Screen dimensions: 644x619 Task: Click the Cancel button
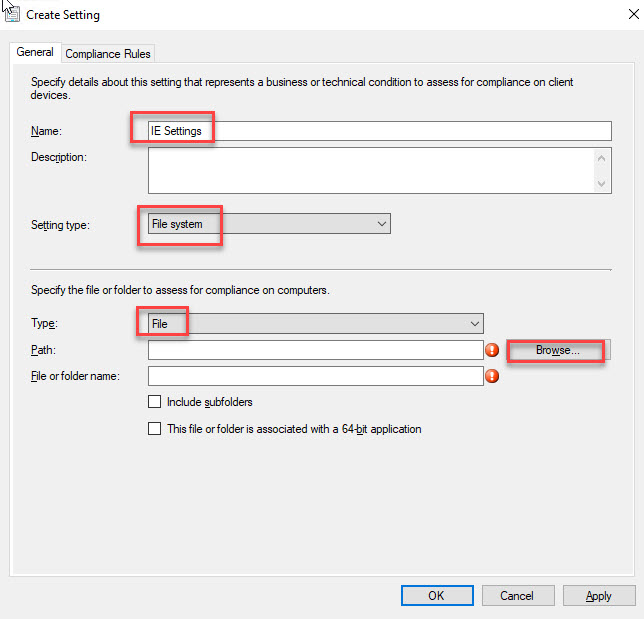[517, 595]
